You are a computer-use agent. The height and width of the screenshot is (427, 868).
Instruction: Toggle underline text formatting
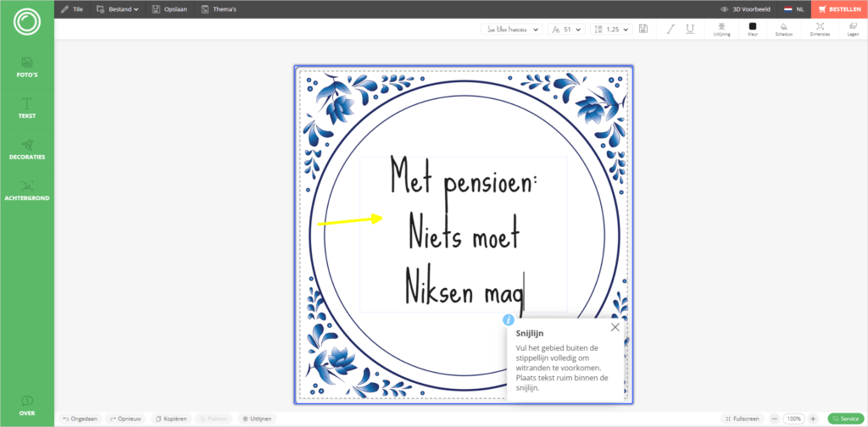(690, 29)
